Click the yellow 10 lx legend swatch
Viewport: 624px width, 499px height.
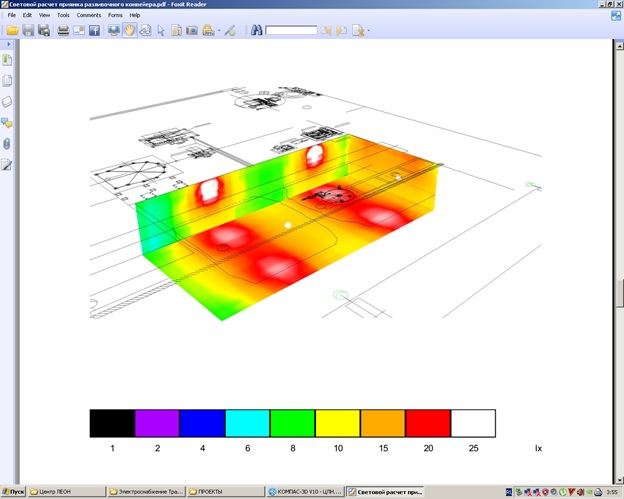[x=338, y=423]
